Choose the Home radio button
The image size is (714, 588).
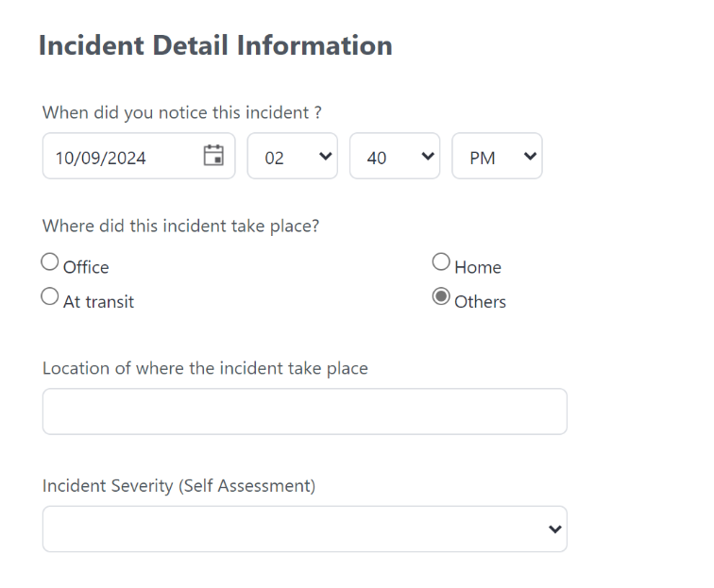(441, 262)
